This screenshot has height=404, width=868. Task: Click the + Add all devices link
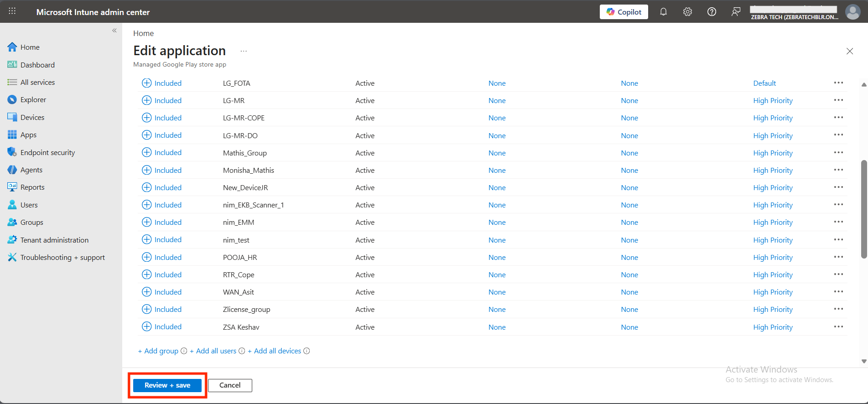point(275,351)
